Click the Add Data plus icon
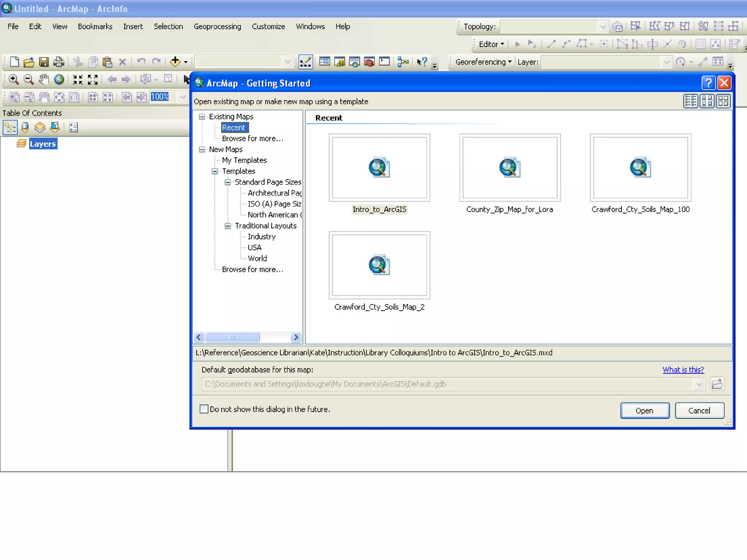The image size is (747, 560). click(x=175, y=62)
